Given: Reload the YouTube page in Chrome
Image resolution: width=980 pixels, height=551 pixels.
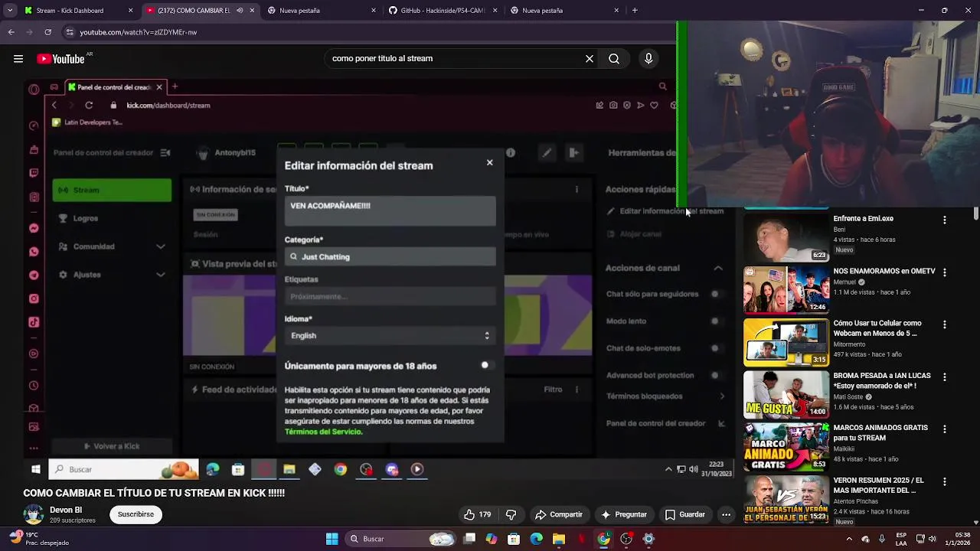Looking at the screenshot, I should [x=48, y=32].
